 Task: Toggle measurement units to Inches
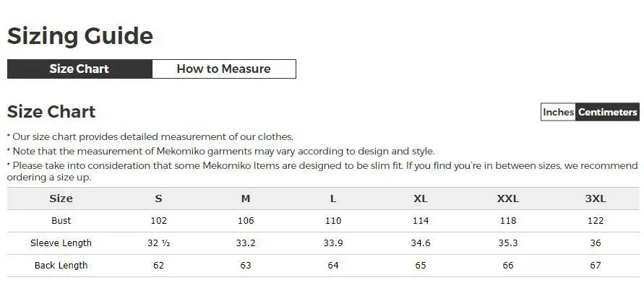coord(558,112)
